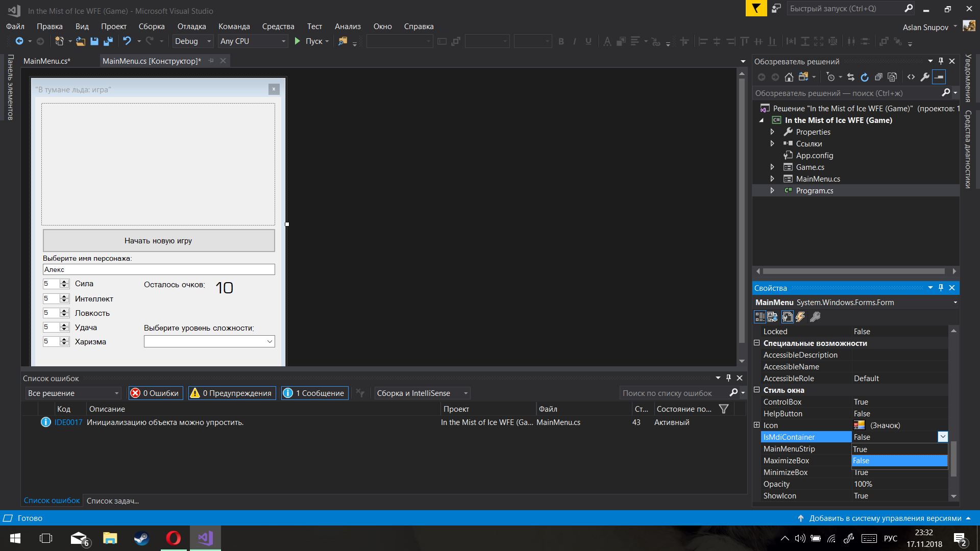This screenshot has height=551, width=980.
Task: Open Properties via wrench icon in Solution Explorer
Action: (x=925, y=77)
